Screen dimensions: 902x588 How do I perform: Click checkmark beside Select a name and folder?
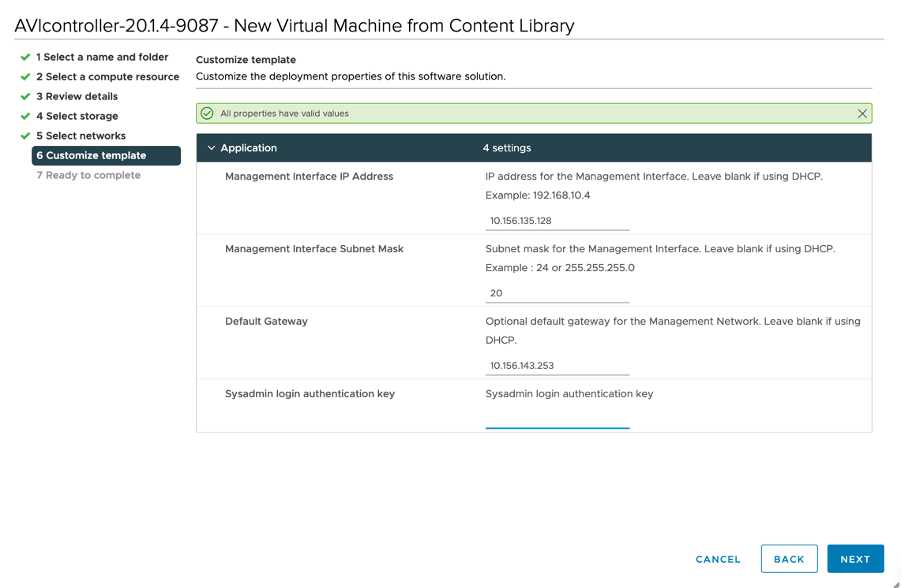tap(25, 57)
